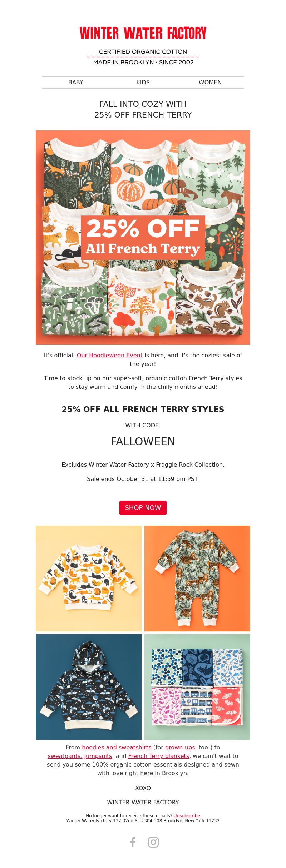Open the Our Hoodieween Event link

110,356
